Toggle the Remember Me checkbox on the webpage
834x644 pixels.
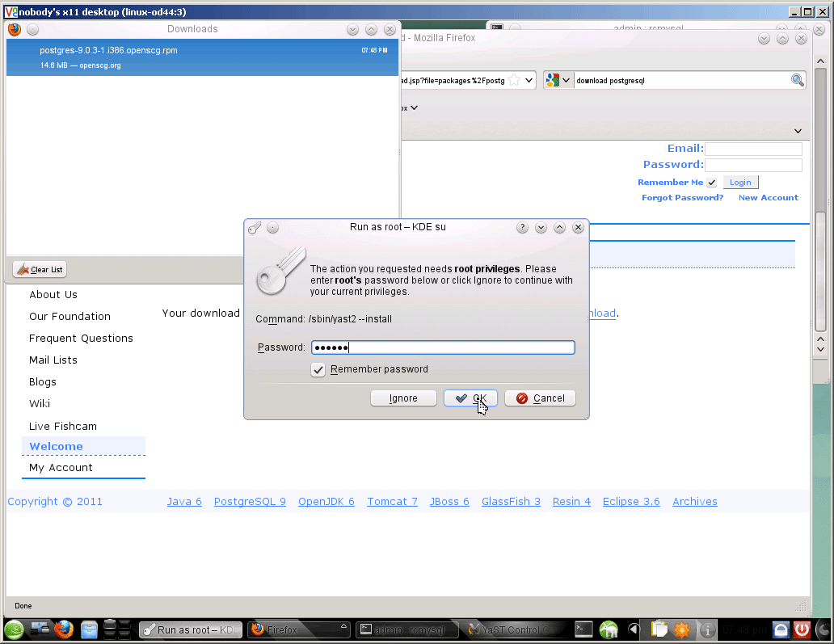712,183
